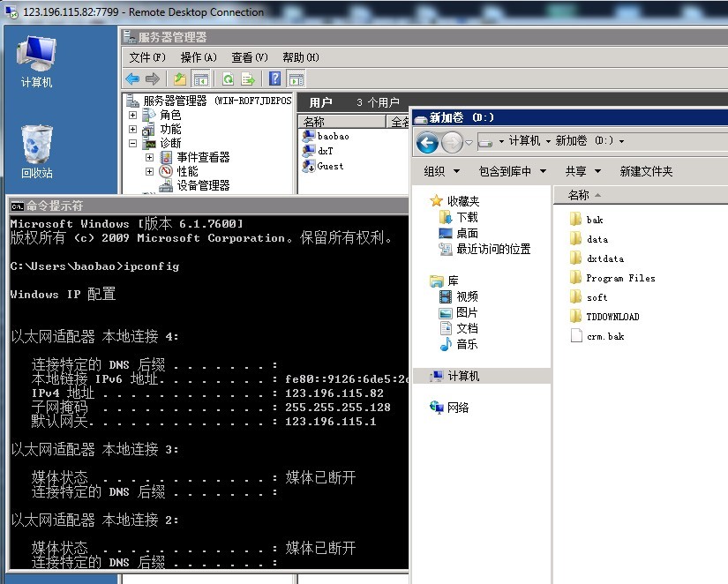The image size is (728, 584).
Task: Open the 计算机 desktop icon
Action: click(x=36, y=61)
